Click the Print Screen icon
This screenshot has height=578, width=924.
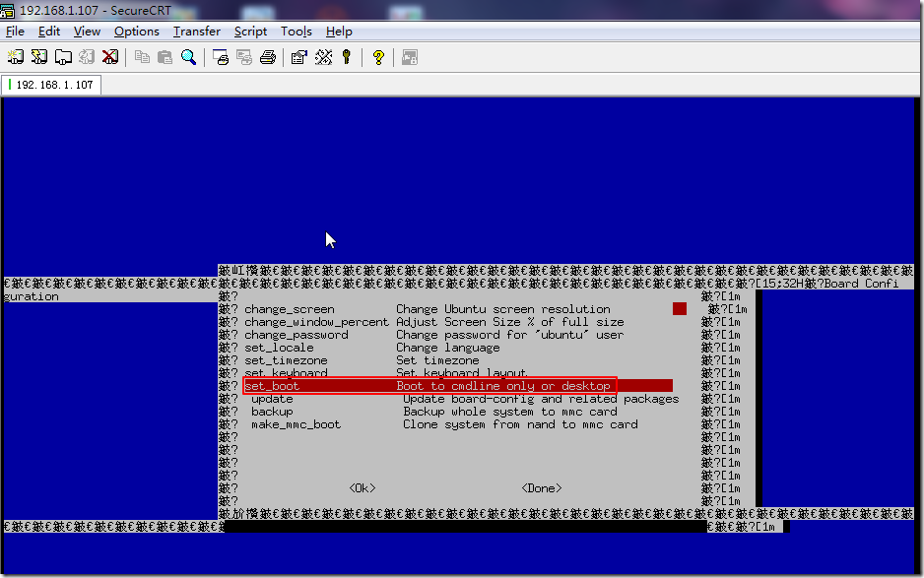tap(221, 57)
